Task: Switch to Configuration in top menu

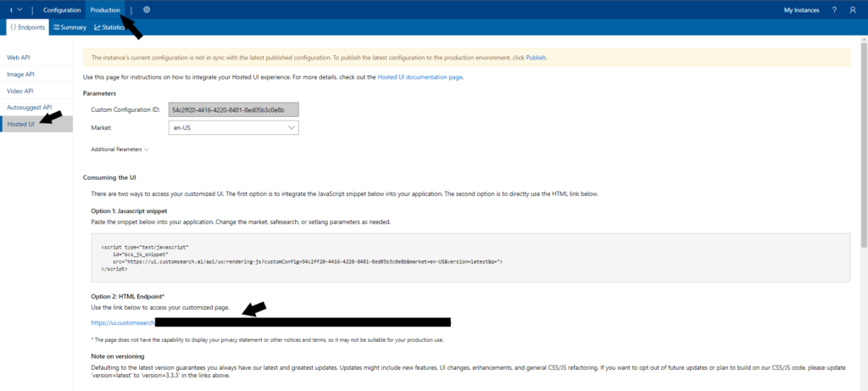Action: pyautogui.click(x=62, y=9)
